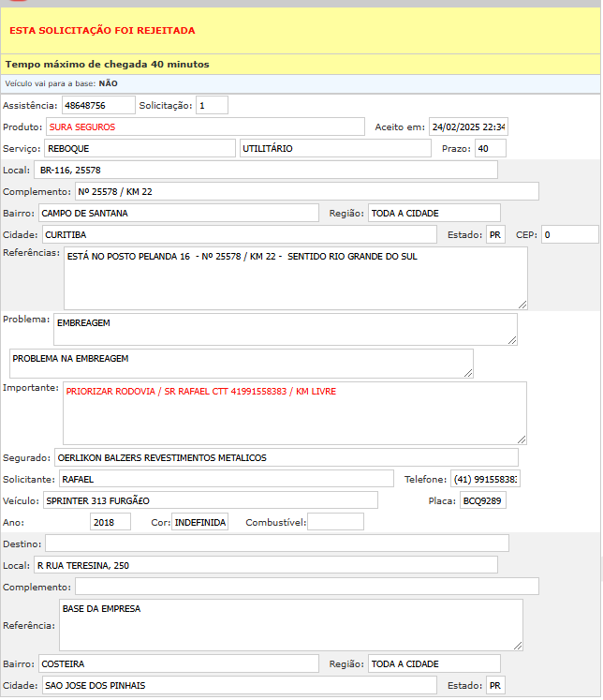Click the Serviço field containing REBOQUE
Viewport: 603px width, 700px height.
tap(140, 148)
